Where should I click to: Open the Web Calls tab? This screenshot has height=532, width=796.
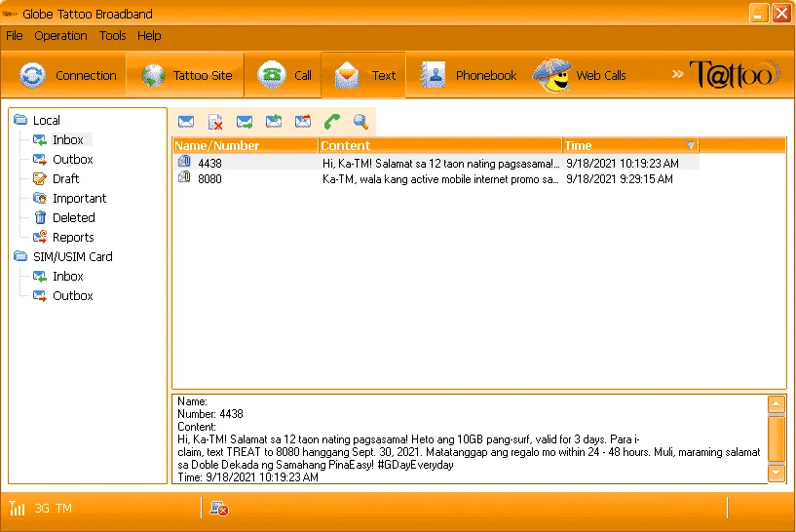pyautogui.click(x=580, y=75)
